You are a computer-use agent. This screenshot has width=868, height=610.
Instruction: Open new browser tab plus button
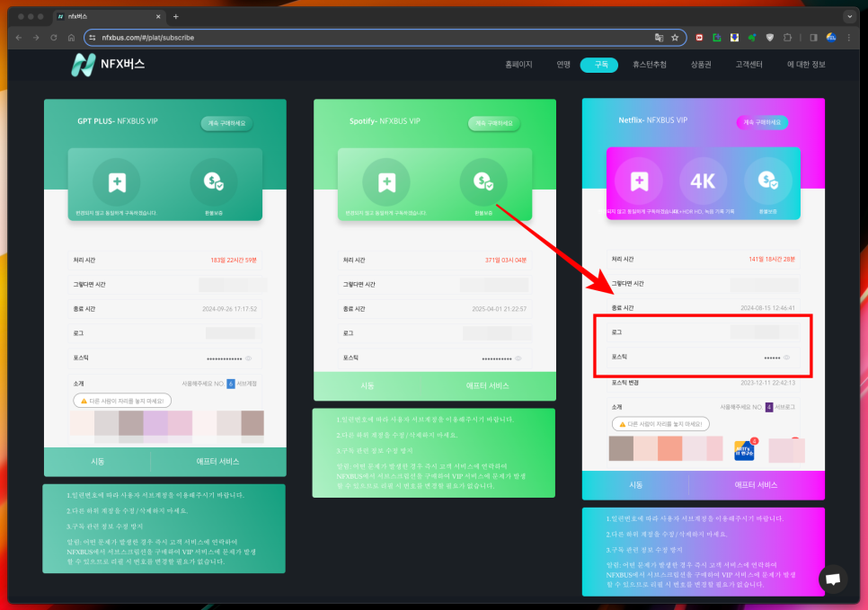tap(175, 16)
